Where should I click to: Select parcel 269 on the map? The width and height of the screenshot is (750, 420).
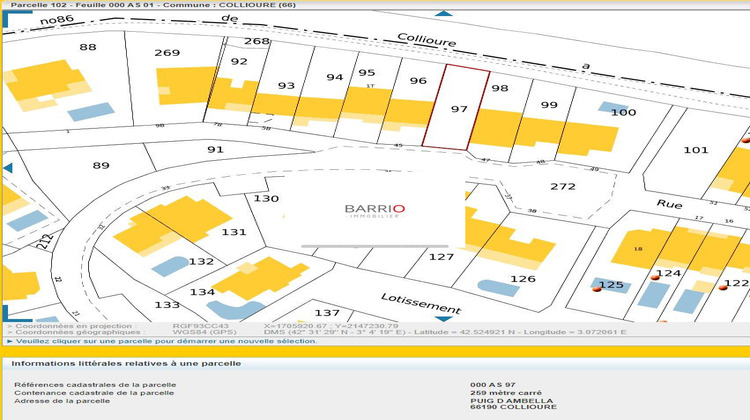[167, 53]
